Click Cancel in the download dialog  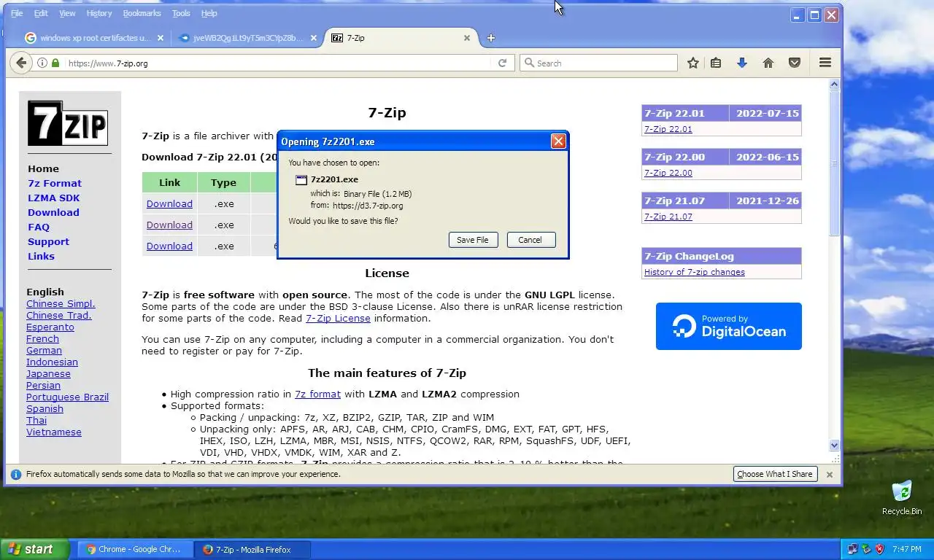click(530, 240)
